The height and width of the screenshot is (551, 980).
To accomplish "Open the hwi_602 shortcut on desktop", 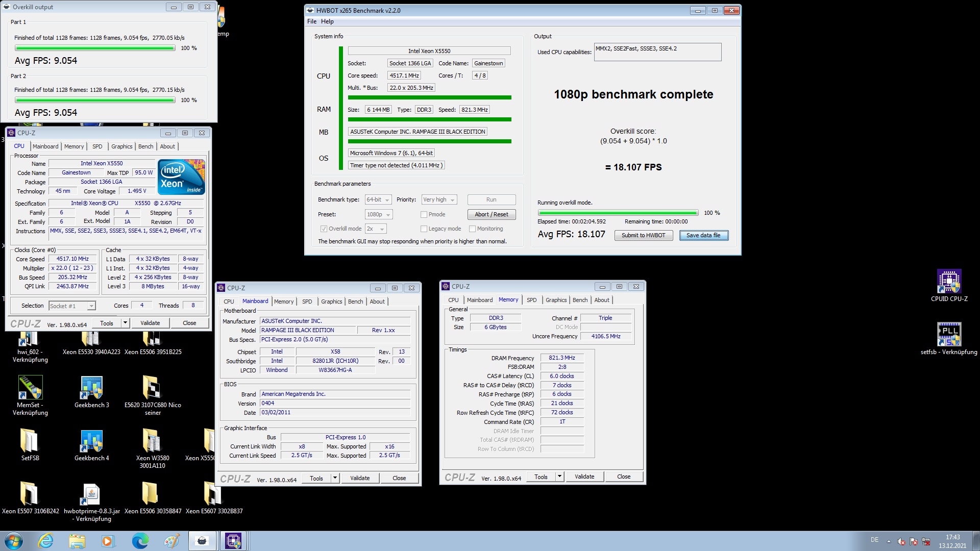I will [30, 347].
